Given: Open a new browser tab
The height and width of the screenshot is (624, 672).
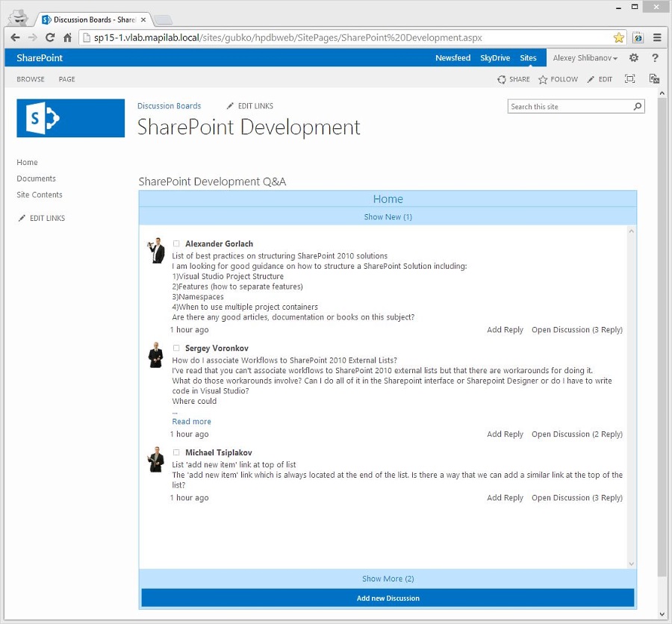Looking at the screenshot, I should click(x=163, y=19).
